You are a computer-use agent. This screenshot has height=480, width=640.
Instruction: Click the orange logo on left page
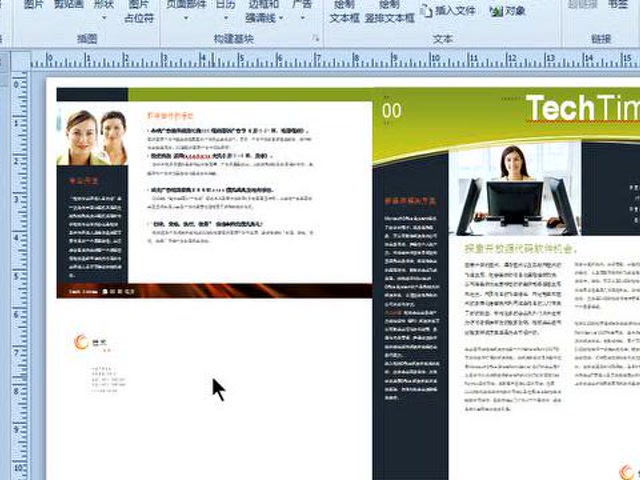(81, 343)
